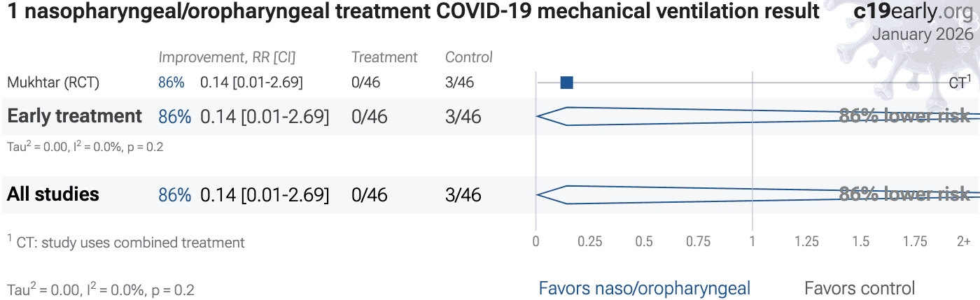
Task: Click the Early treatment diamond's left tip
Action: click(x=538, y=116)
